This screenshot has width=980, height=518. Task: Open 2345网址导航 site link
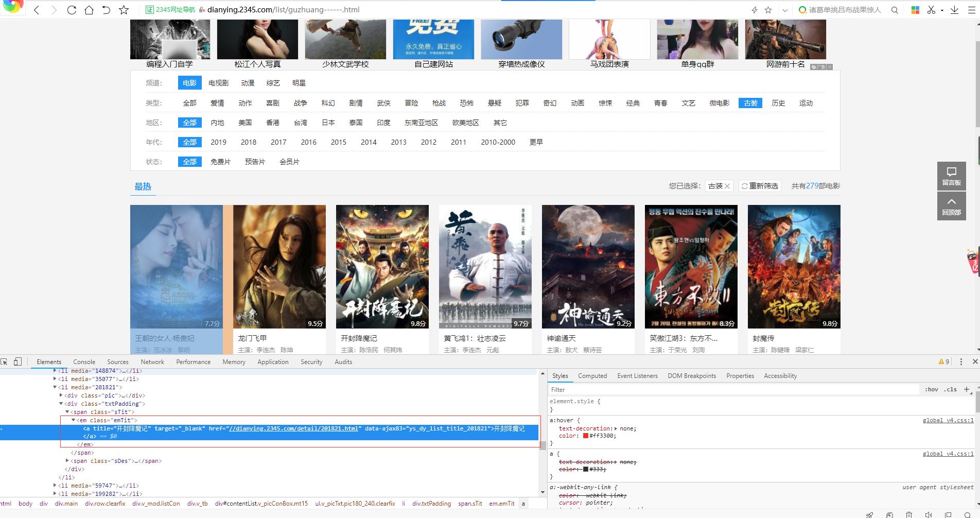click(171, 10)
